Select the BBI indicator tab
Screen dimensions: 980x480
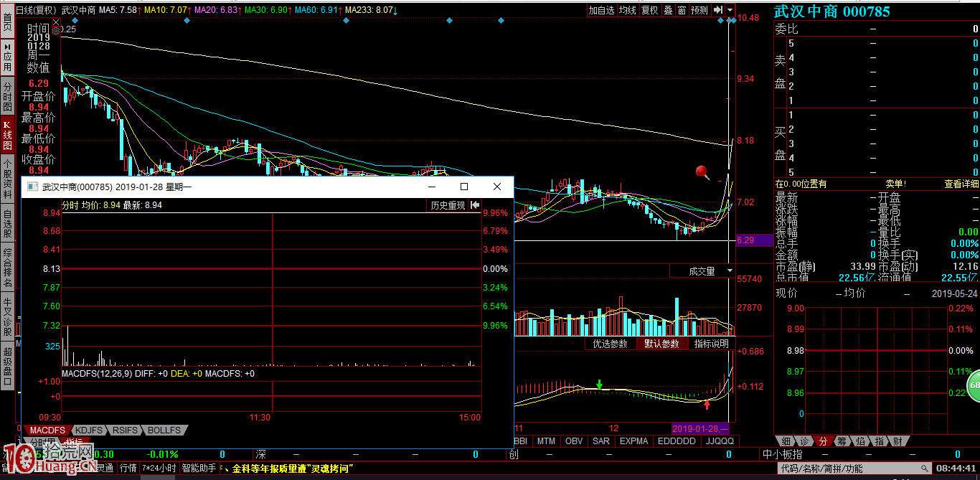522,441
